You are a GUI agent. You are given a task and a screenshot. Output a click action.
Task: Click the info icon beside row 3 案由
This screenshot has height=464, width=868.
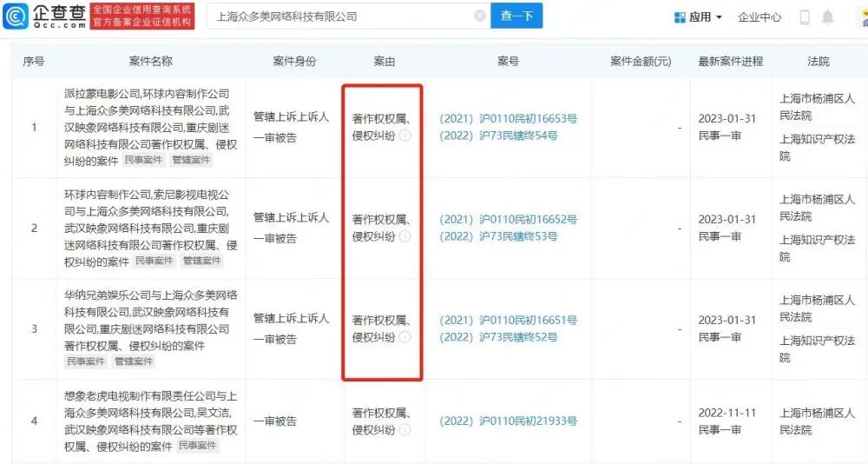tap(405, 337)
